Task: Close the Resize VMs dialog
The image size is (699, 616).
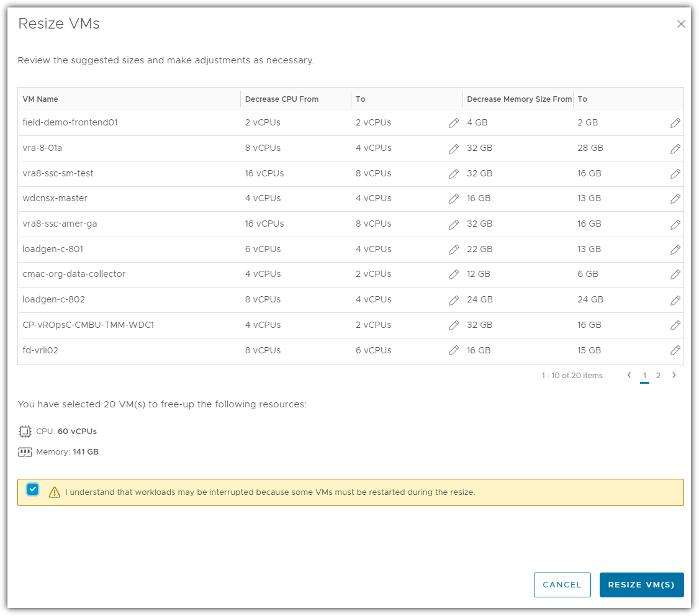Action: coord(681,24)
